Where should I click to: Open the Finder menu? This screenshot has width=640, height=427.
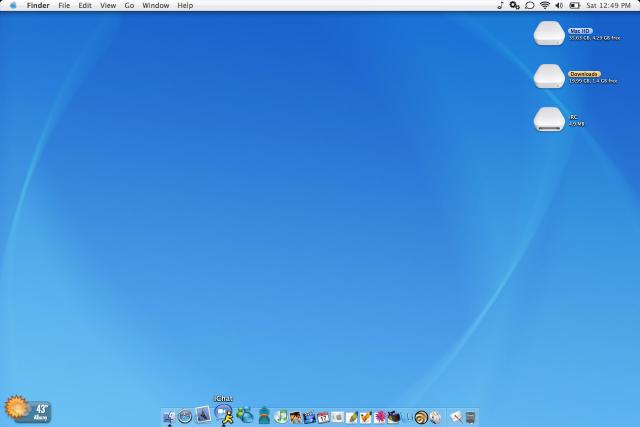(38, 5)
